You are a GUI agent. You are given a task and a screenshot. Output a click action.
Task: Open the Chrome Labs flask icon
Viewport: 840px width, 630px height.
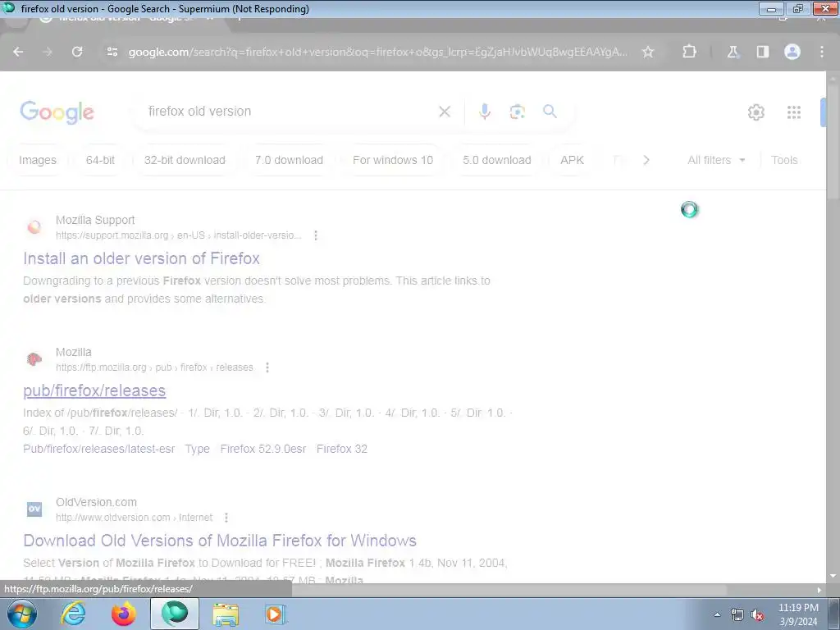pyautogui.click(x=733, y=52)
